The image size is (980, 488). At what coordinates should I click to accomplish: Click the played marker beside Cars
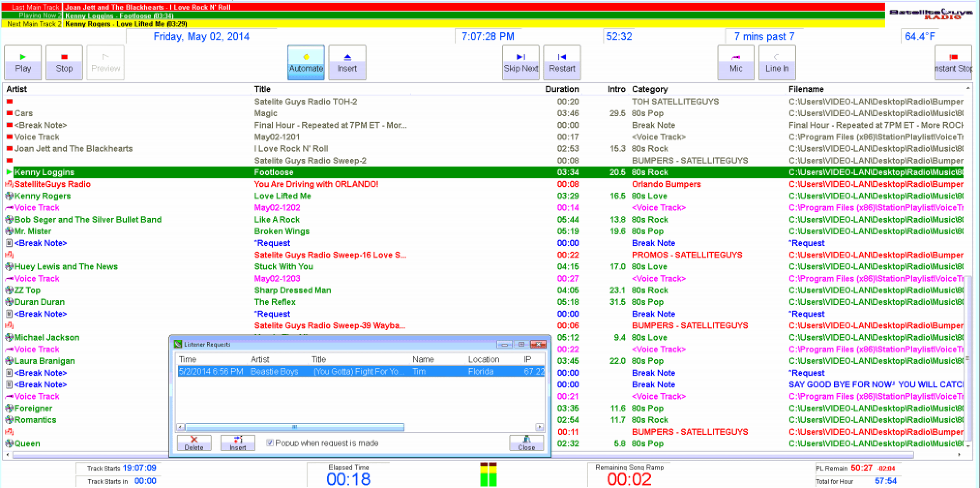[9, 113]
